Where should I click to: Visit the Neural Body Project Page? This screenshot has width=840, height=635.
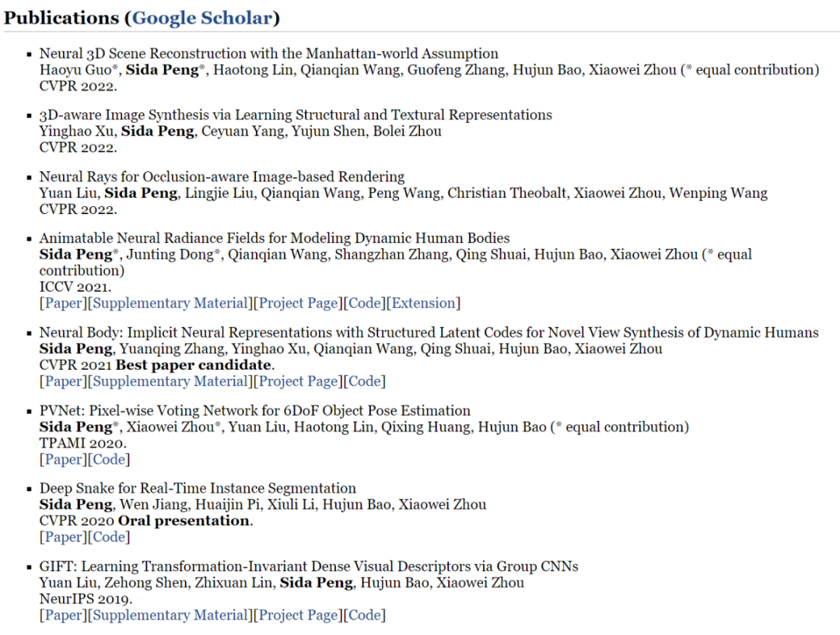pos(299,381)
